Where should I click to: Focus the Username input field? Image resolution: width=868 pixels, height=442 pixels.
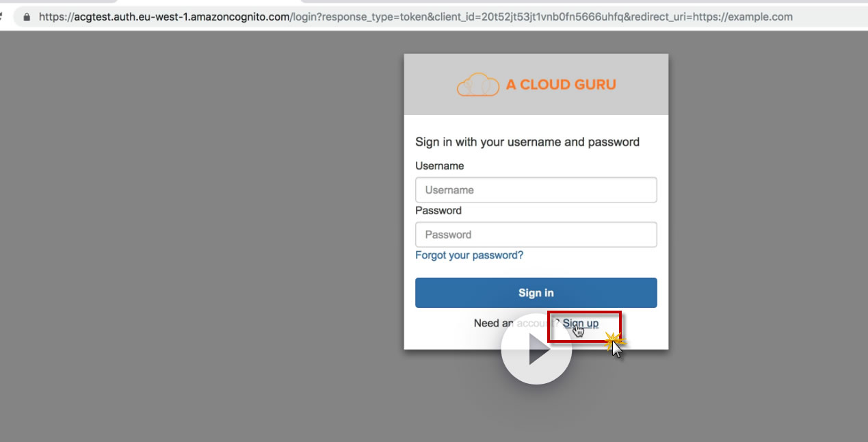[x=536, y=190]
